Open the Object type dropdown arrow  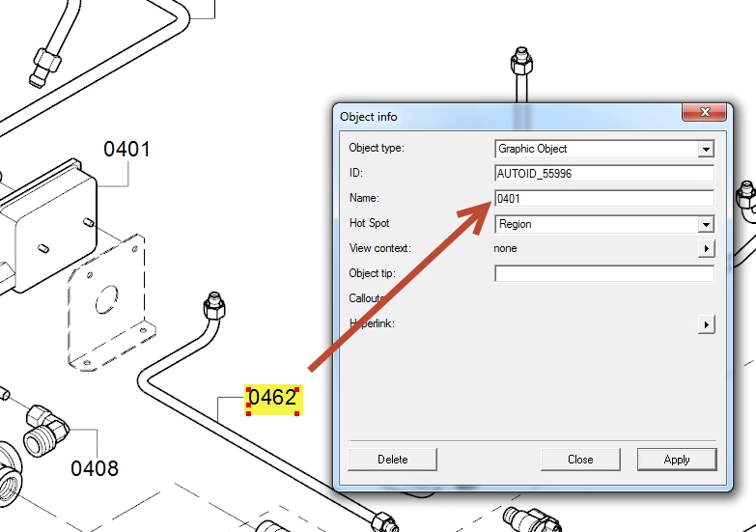(706, 149)
